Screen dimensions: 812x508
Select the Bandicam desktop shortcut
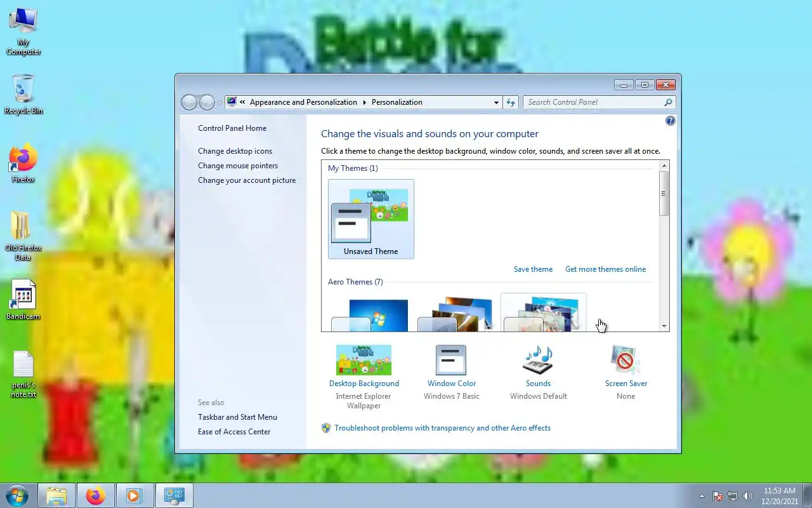(x=23, y=300)
